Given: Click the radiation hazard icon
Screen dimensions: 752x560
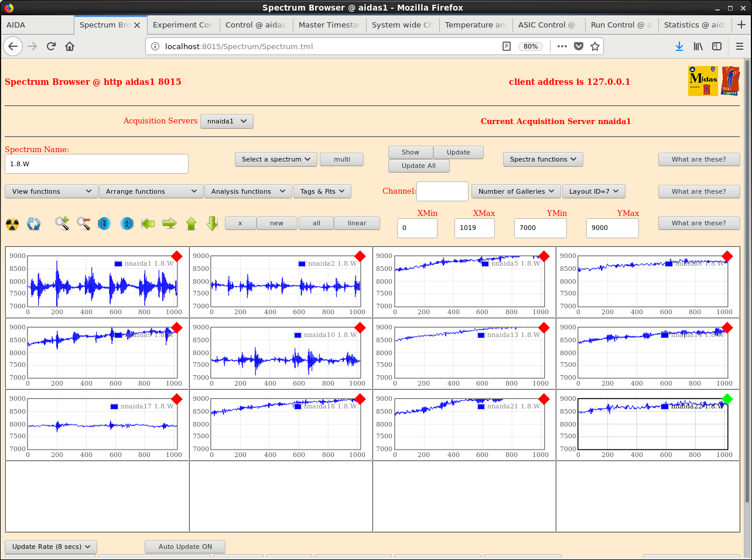Looking at the screenshot, I should 12,224.
